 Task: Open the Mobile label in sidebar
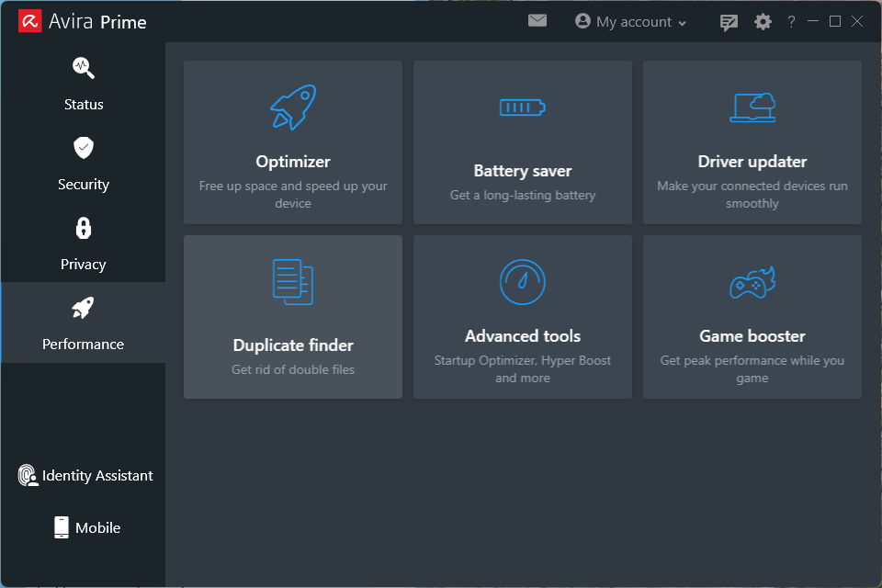[x=98, y=527]
